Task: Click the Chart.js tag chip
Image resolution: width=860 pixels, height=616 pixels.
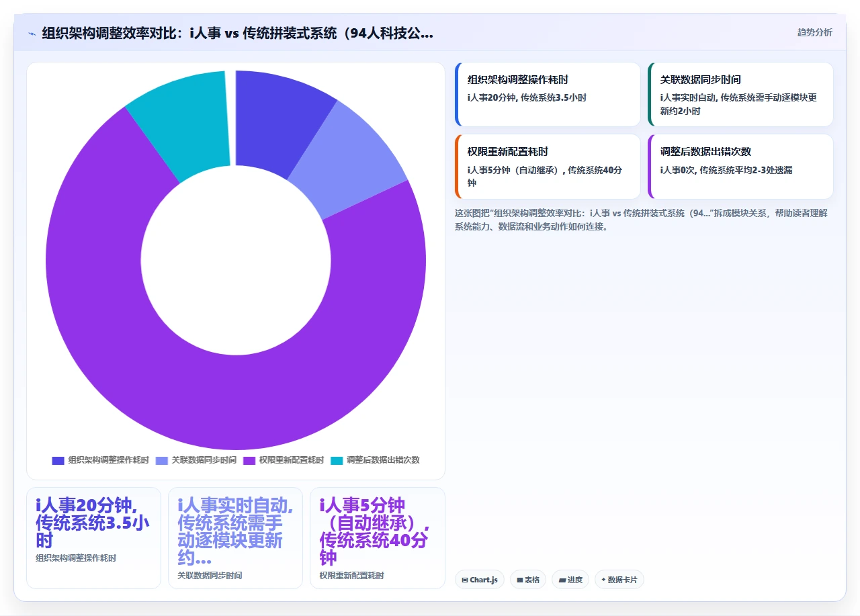Action: tap(480, 580)
